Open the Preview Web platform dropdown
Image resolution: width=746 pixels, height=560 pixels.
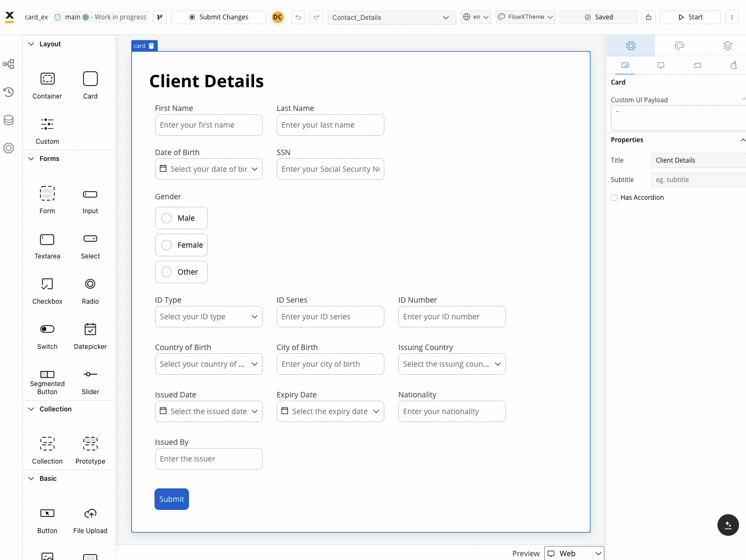pos(574,554)
